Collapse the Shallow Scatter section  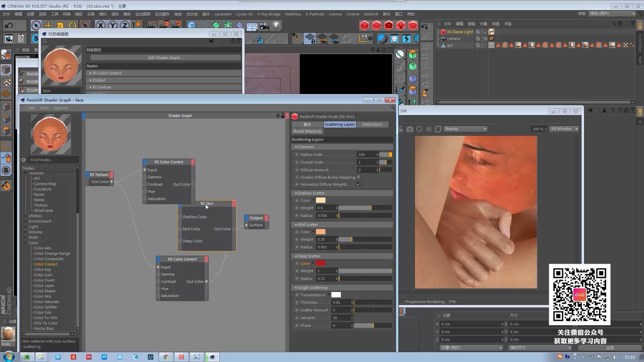[296, 193]
